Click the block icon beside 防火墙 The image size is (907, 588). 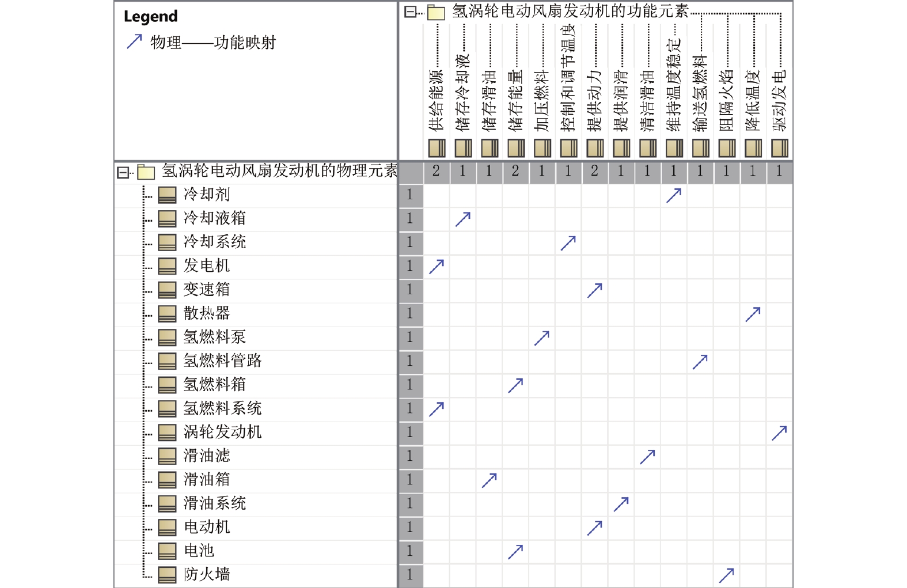tap(167, 575)
